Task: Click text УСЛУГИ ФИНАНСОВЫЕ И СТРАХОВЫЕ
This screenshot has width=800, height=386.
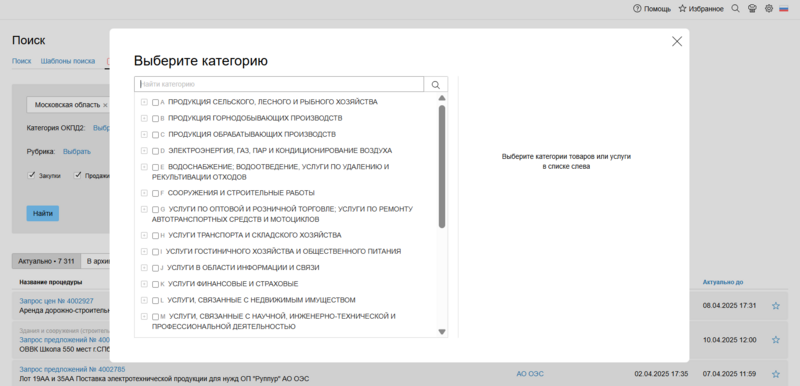Action: pyautogui.click(x=233, y=284)
